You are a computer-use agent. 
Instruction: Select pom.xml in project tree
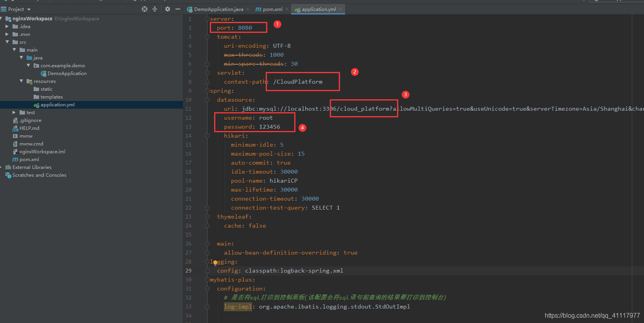point(29,160)
